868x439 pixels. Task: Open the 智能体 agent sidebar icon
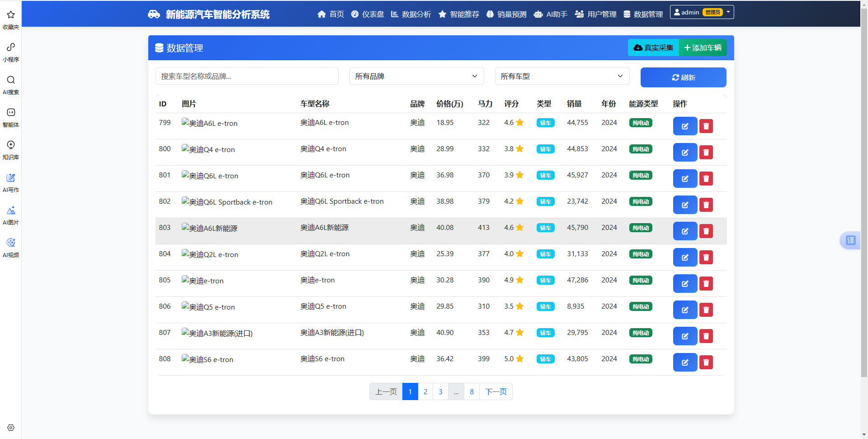coord(11,118)
